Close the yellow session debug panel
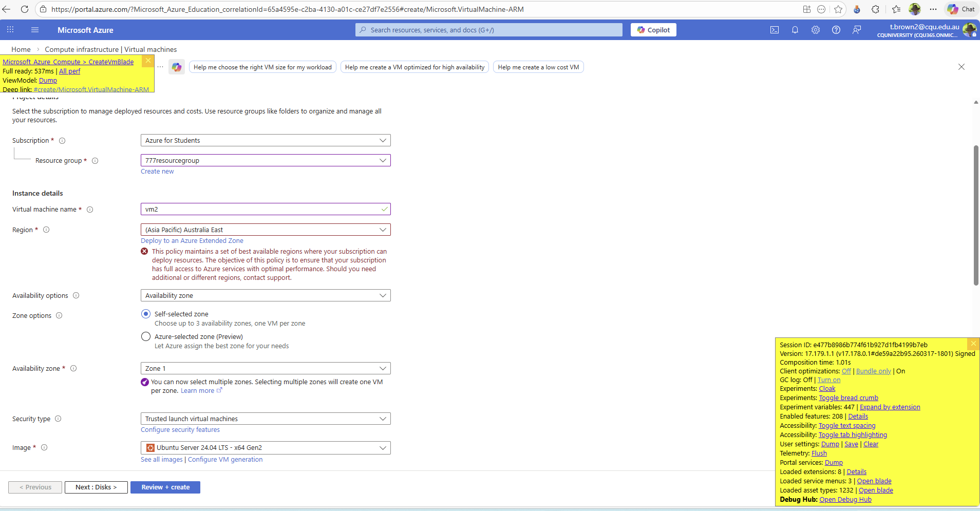This screenshot has width=980, height=511. pos(973,344)
